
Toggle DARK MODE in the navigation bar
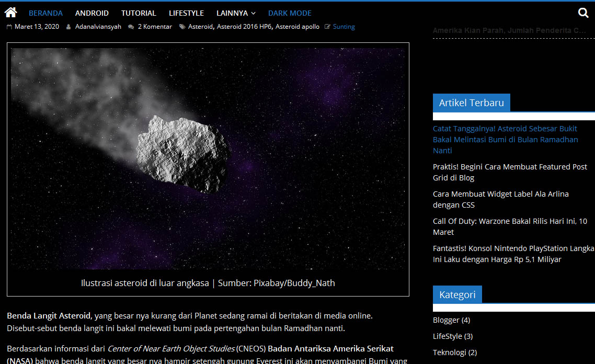[x=290, y=13]
